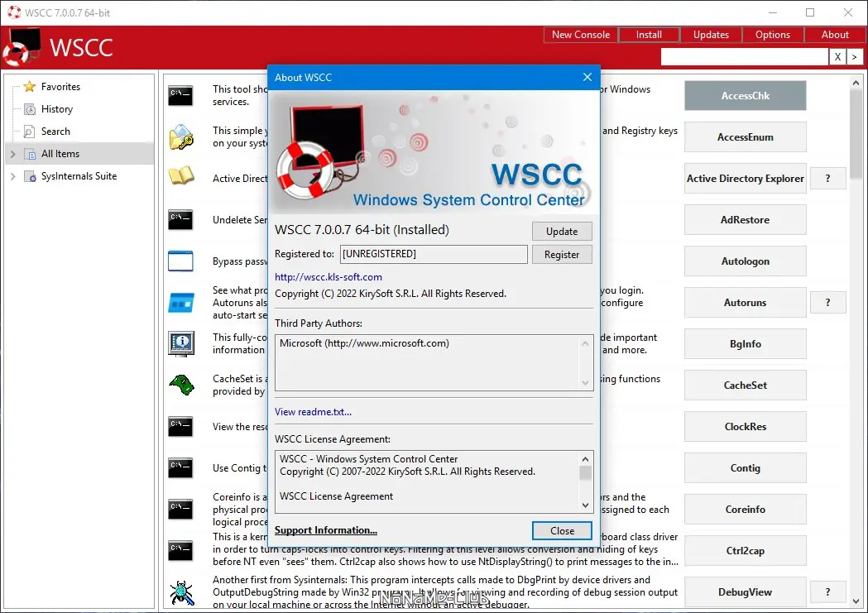
Task: Click the Ctrl2cap console icon
Action: [x=180, y=550]
